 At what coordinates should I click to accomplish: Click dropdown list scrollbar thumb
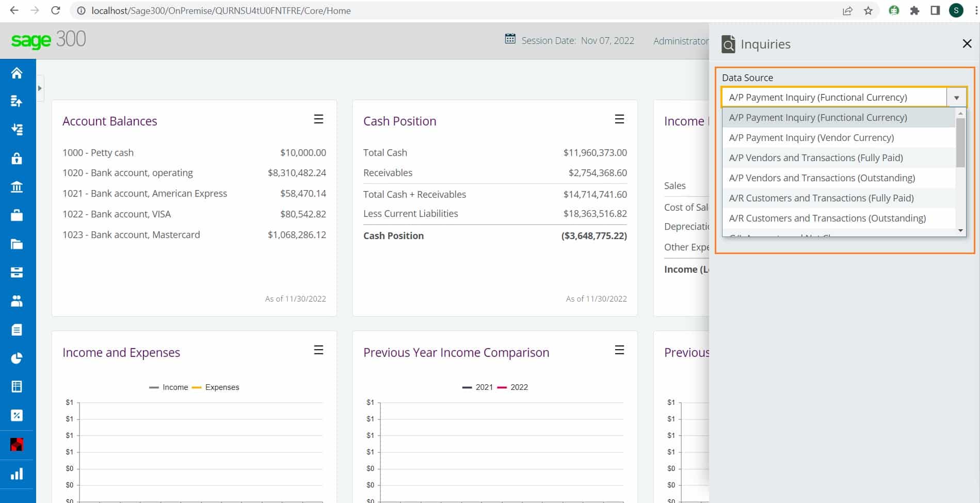pos(960,143)
